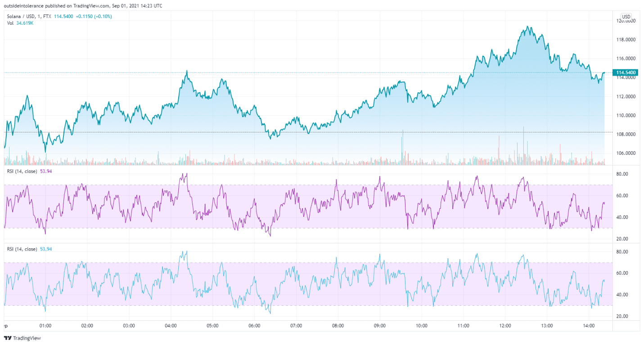This screenshot has width=644, height=345.
Task: Click the TradingView logo icon
Action: tap(8, 338)
